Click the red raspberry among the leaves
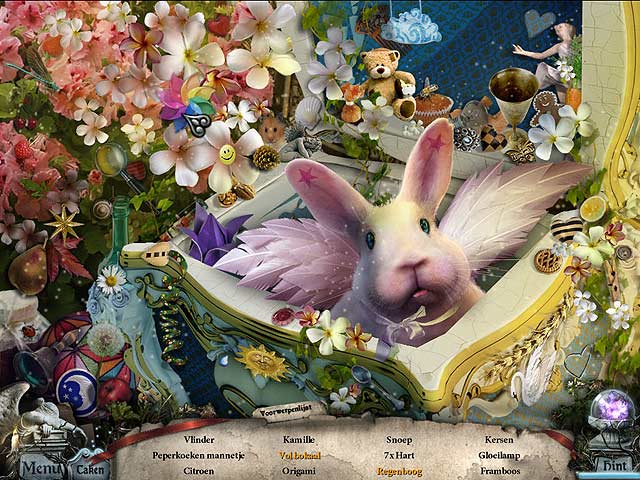The height and width of the screenshot is (480, 640). click(21, 150)
